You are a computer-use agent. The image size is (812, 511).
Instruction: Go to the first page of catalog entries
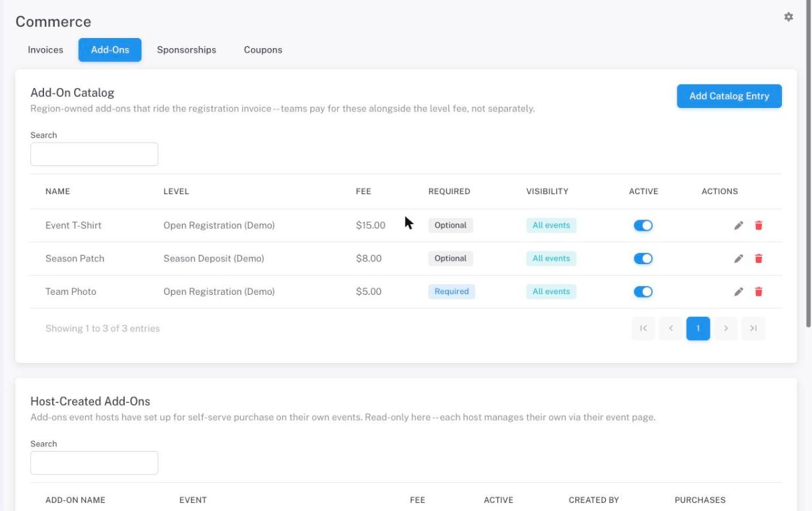(643, 328)
